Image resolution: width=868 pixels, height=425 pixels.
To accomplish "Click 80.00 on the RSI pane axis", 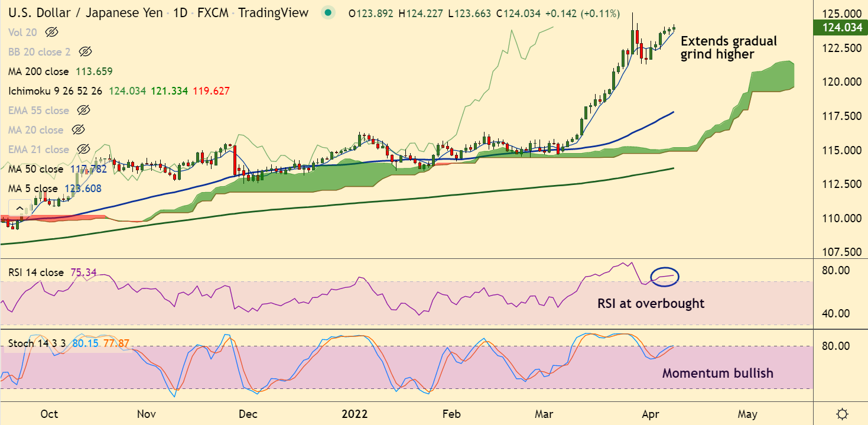I will (x=836, y=270).
